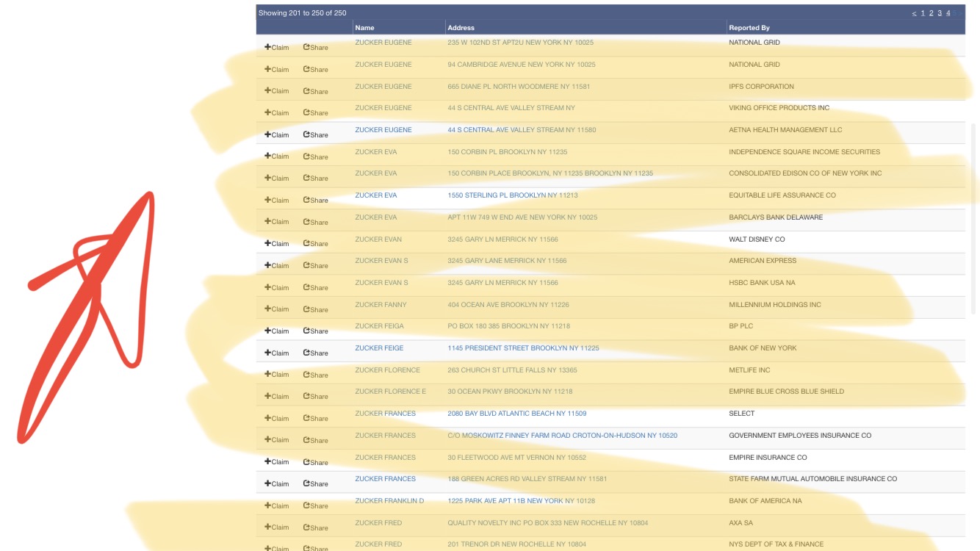Claim the 94 Cambridge Avenue National Grid entry

tap(277, 70)
